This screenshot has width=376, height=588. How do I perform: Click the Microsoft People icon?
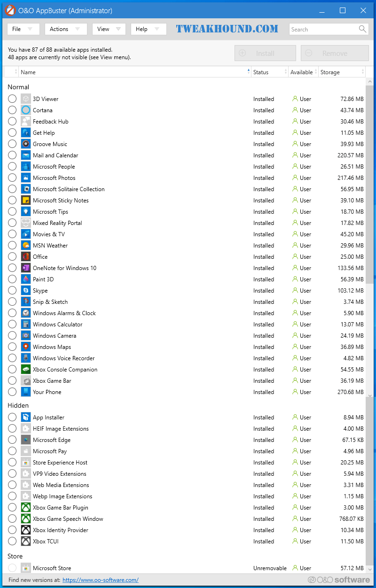tap(26, 167)
